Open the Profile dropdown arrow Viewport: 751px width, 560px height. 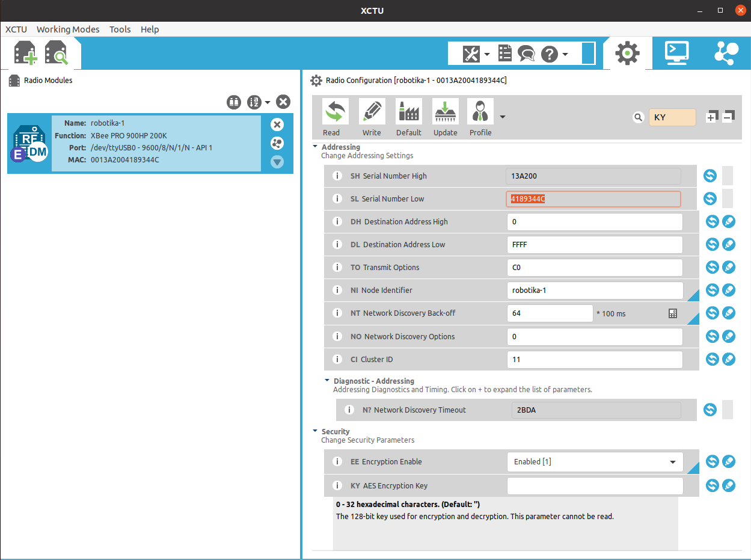tap(502, 117)
